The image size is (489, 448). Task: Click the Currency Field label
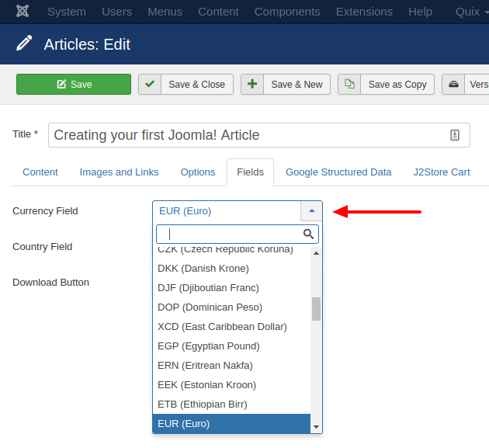(45, 211)
